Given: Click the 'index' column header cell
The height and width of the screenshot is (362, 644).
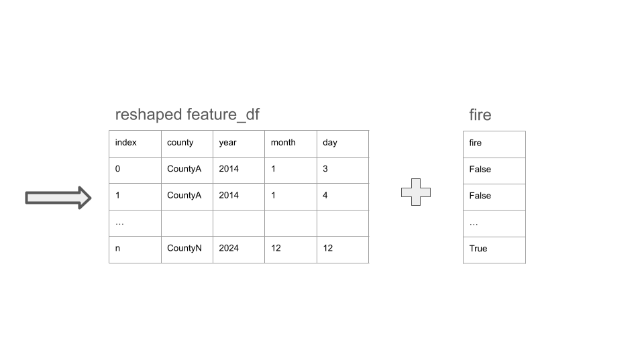Looking at the screenshot, I should pos(135,143).
